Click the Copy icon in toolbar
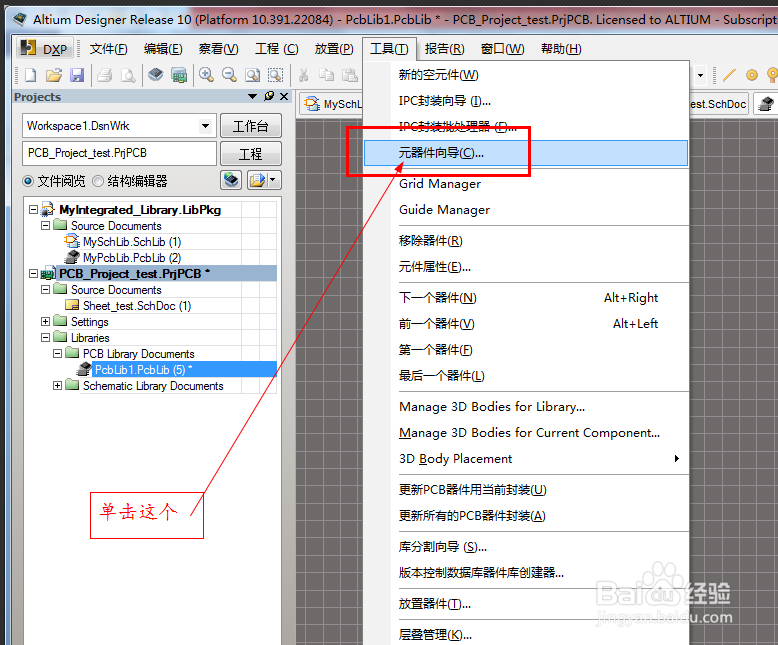The height and width of the screenshot is (645, 778). tap(326, 75)
